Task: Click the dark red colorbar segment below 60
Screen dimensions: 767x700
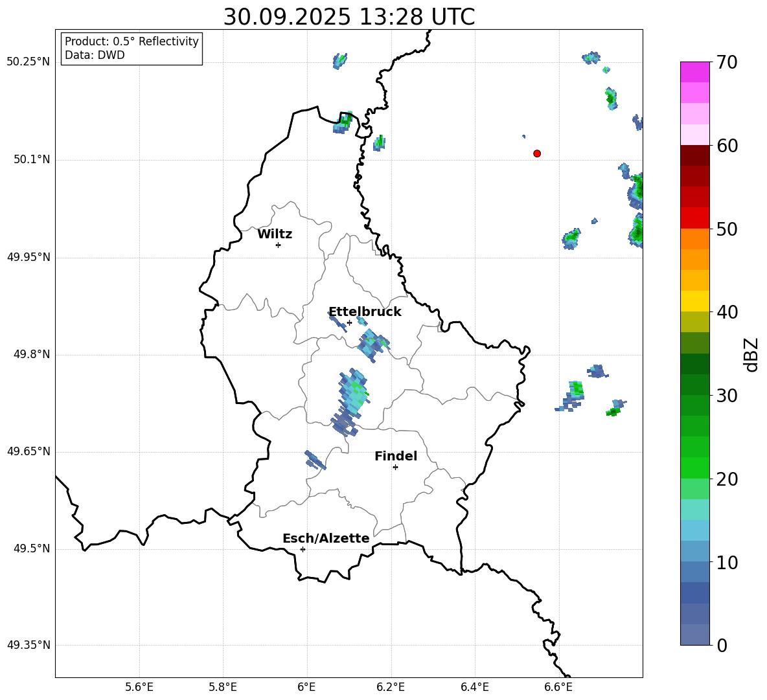Action: tap(694, 155)
